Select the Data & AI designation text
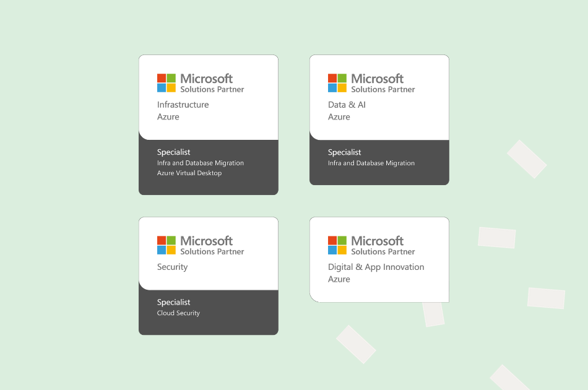 pyautogui.click(x=347, y=105)
